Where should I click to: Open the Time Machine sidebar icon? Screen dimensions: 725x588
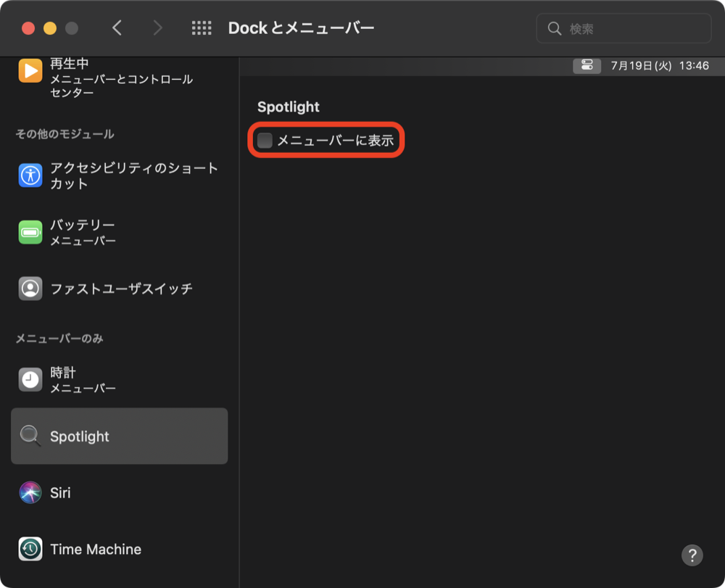point(30,549)
